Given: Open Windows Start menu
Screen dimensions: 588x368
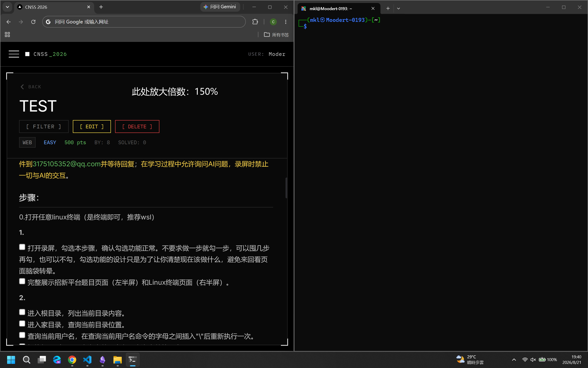Looking at the screenshot, I should coord(11,360).
